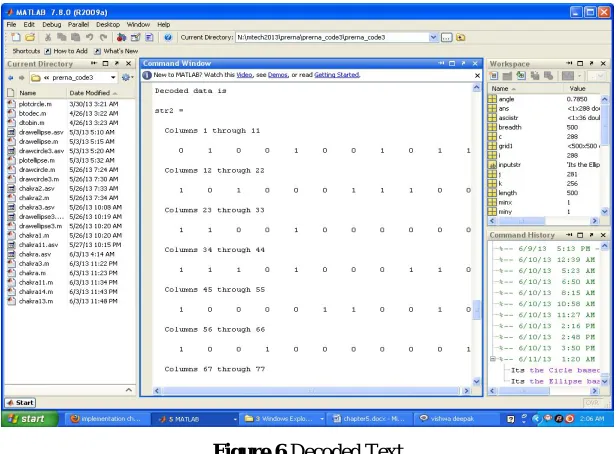Click Command Window horizontal scrollbar right arrow
616x454 pixels.
(466, 391)
